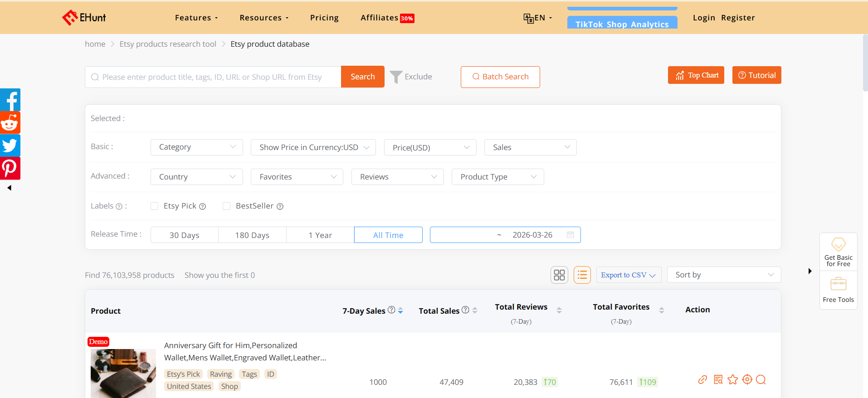This screenshot has width=868, height=398.
Task: Go to Pricing page
Action: (324, 18)
